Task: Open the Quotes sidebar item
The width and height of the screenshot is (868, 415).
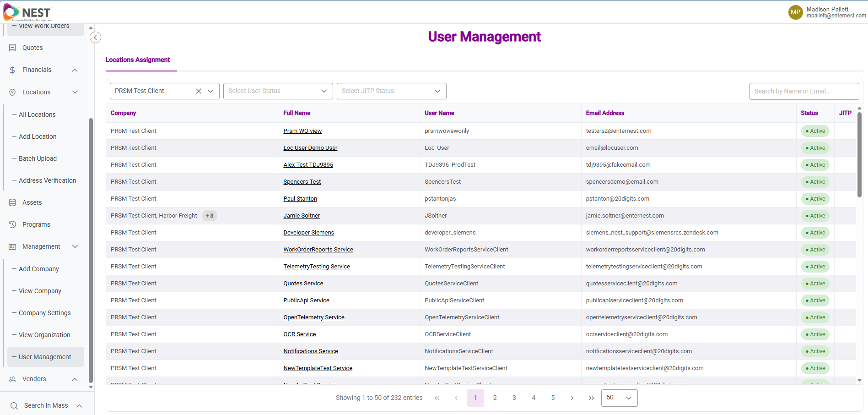Action: coord(32,48)
